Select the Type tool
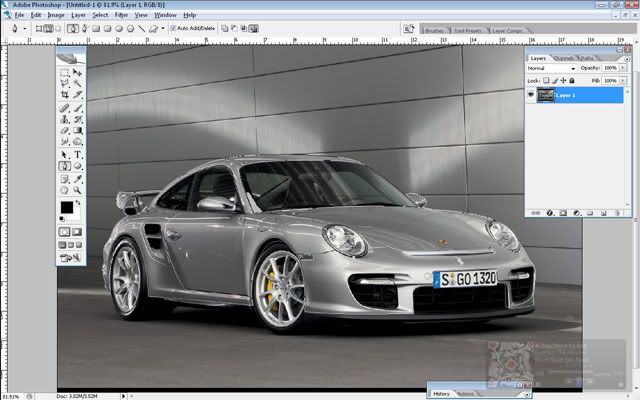 pyautogui.click(x=77, y=155)
